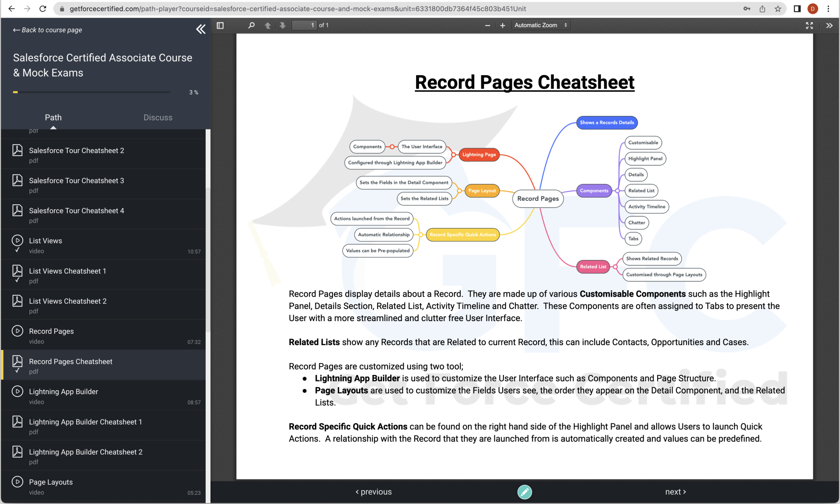840x504 pixels.
Task: Click the bookmark/save icon in browser bar
Action: coord(778,8)
